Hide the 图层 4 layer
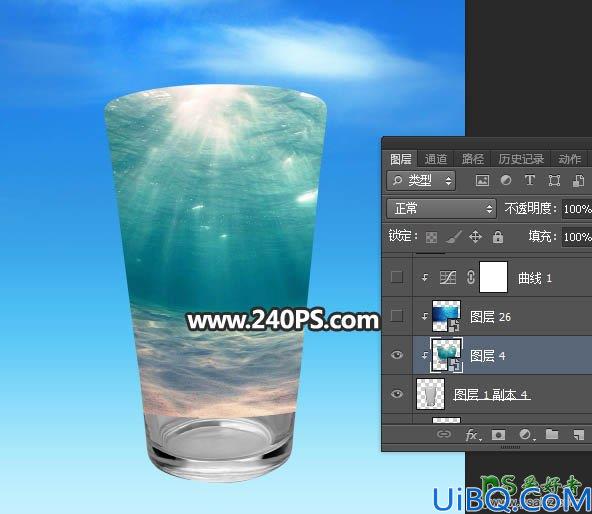This screenshot has height=514, width=592. 397,355
